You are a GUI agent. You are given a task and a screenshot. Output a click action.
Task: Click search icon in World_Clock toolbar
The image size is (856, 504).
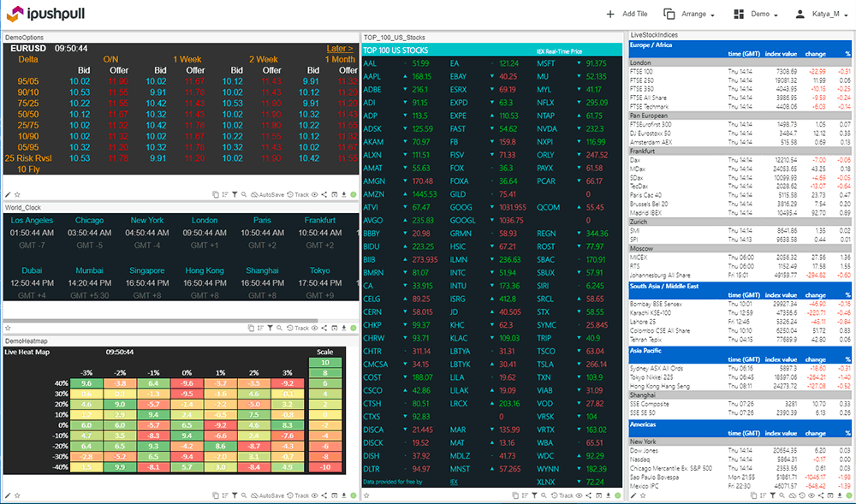click(x=280, y=328)
